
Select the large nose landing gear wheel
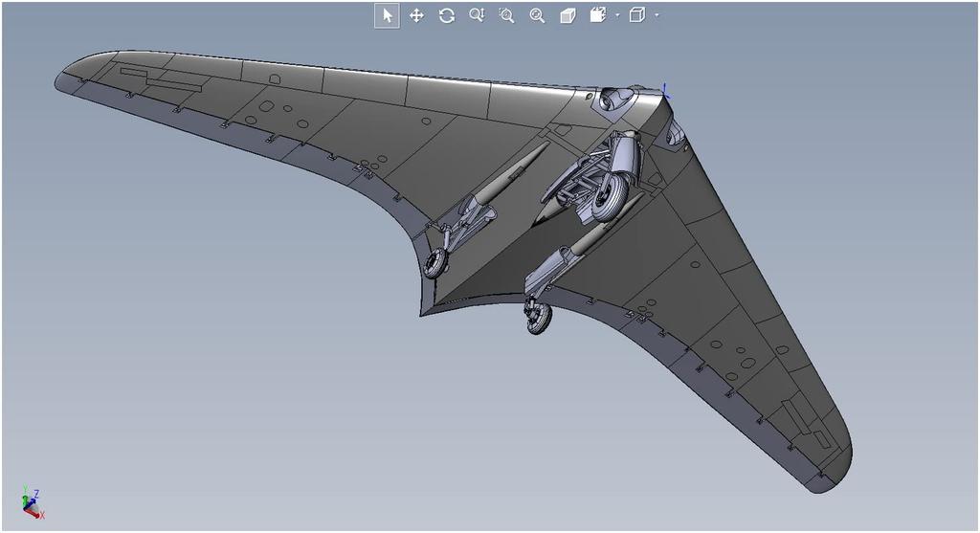click(609, 195)
